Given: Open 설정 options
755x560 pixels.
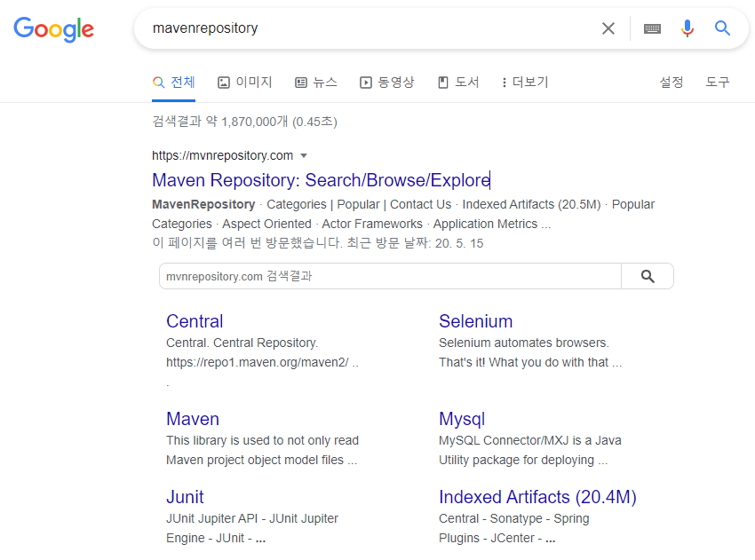Looking at the screenshot, I should point(672,83).
